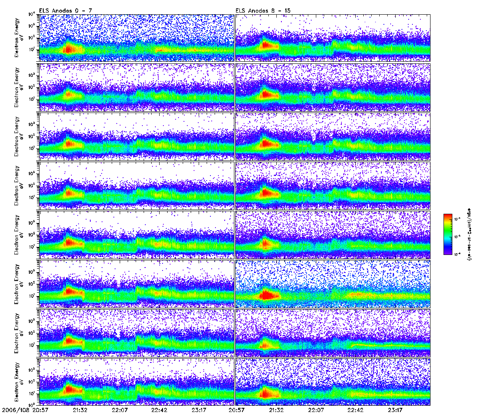Select the bottom spectrogram panel under Anodes 8-15
The image size is (504, 420).
click(333, 382)
